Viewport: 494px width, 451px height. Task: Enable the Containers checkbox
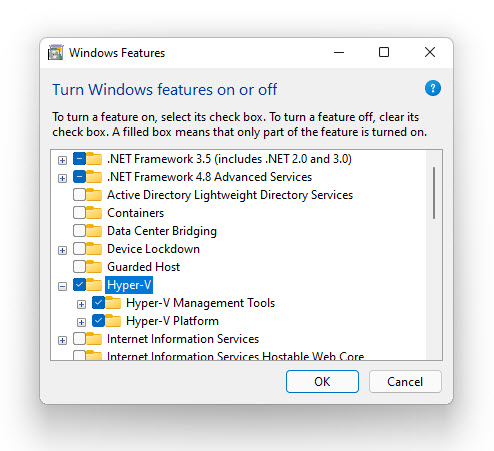tap(79, 213)
